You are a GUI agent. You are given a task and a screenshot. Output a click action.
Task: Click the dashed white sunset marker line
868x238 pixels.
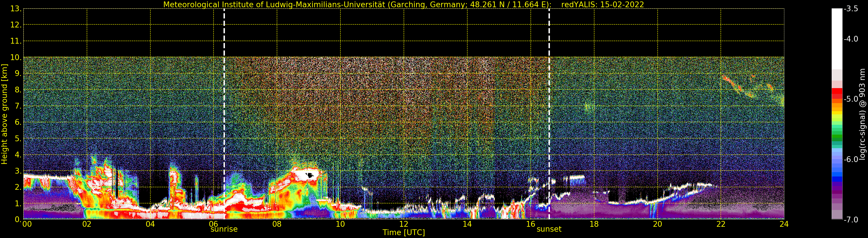coord(549,114)
